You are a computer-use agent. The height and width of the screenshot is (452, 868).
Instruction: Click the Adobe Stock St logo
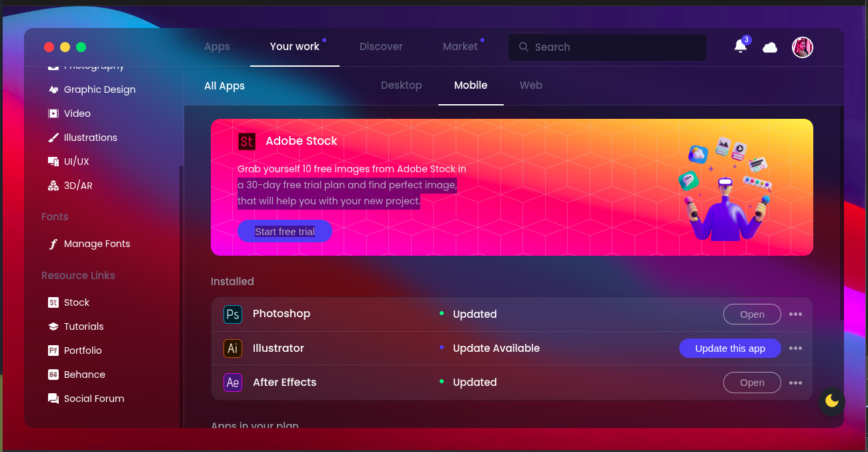pyautogui.click(x=247, y=142)
